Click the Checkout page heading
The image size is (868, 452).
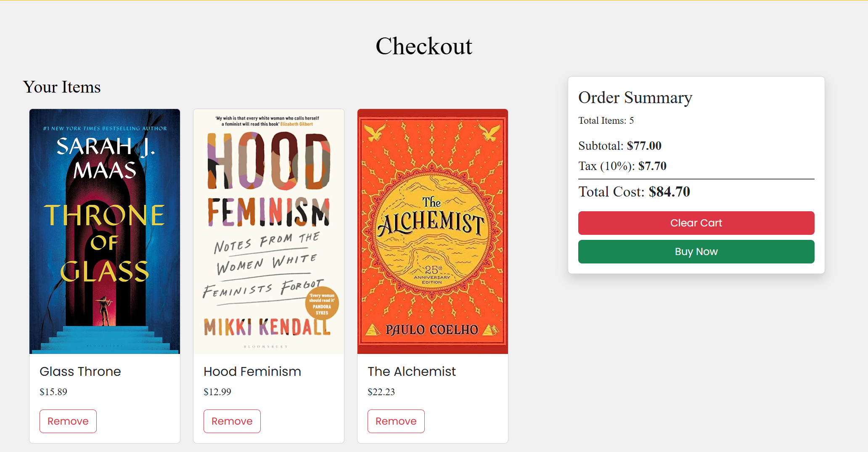pos(424,46)
